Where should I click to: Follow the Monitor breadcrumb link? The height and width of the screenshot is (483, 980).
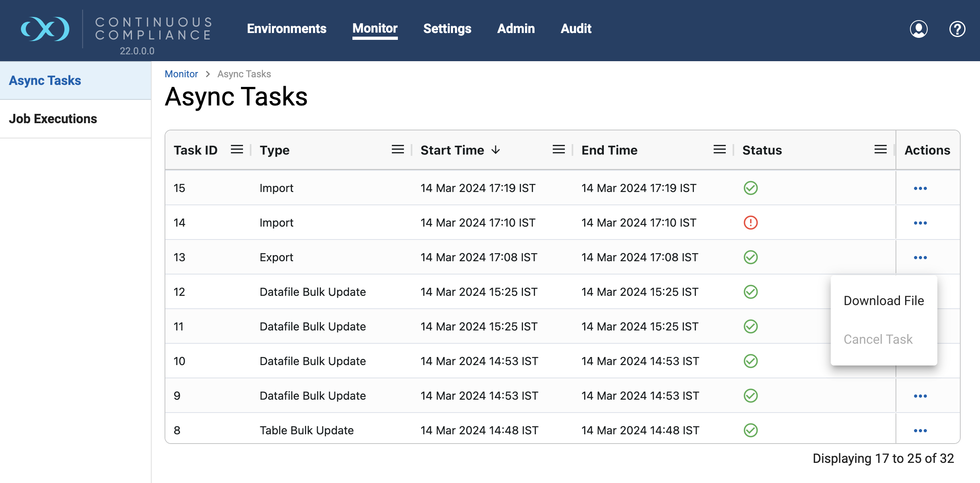181,74
